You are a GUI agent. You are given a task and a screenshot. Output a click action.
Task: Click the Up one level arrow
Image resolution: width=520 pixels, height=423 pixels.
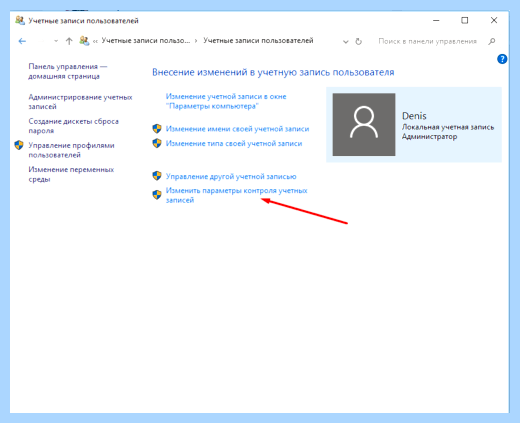tap(69, 41)
